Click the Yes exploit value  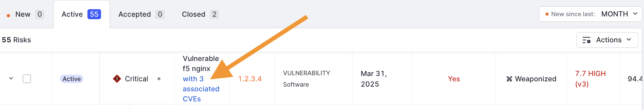coord(454,79)
